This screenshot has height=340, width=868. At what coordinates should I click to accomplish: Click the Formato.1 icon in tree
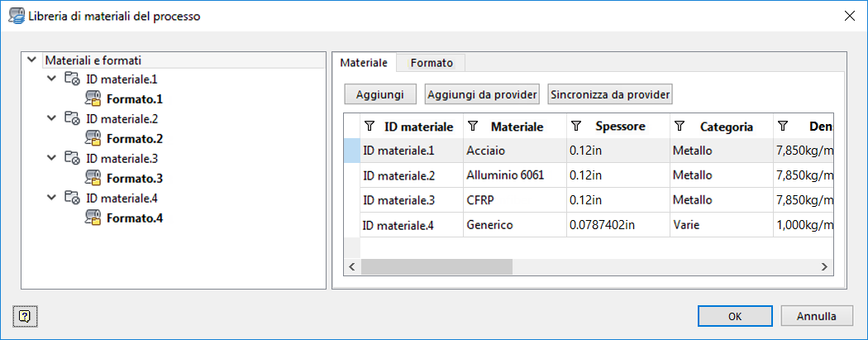93,100
